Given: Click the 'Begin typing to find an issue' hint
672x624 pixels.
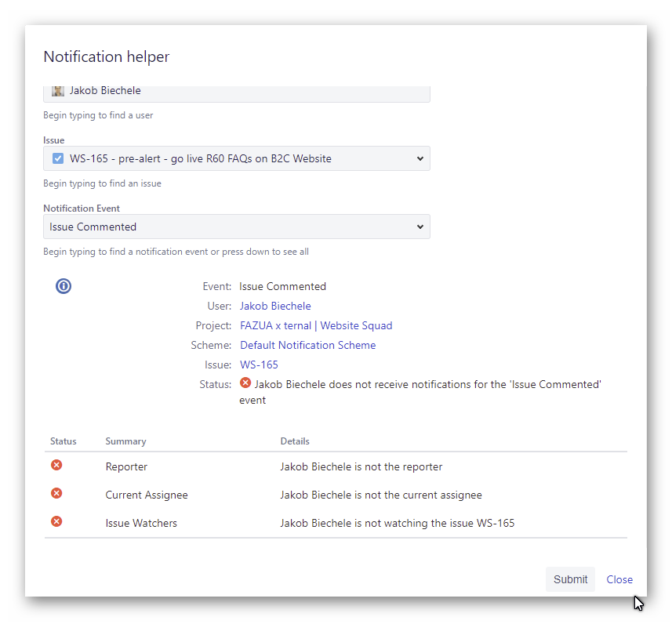Looking at the screenshot, I should (x=103, y=183).
